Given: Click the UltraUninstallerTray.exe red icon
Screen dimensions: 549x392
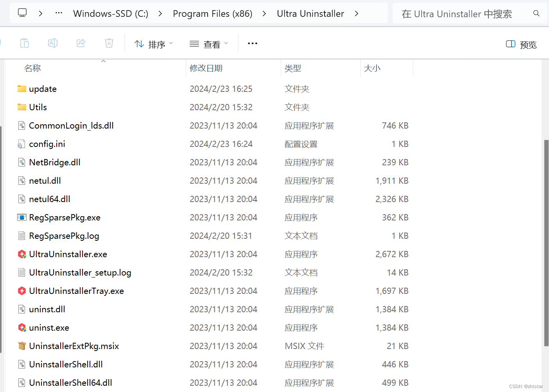Looking at the screenshot, I should pyautogui.click(x=22, y=291).
